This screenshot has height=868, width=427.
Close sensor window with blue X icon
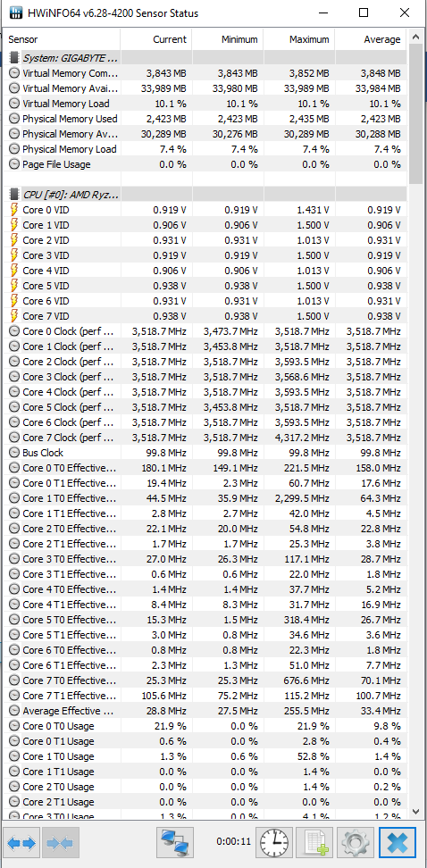(x=398, y=843)
